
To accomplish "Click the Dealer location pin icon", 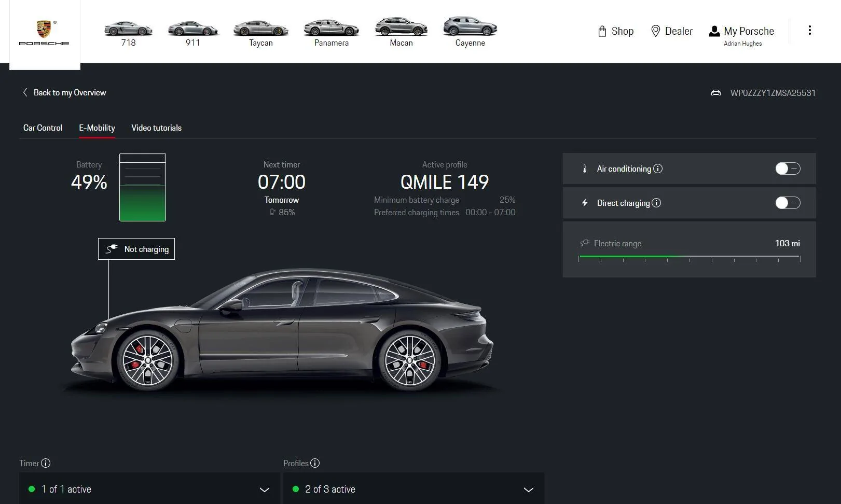I will pyautogui.click(x=655, y=31).
